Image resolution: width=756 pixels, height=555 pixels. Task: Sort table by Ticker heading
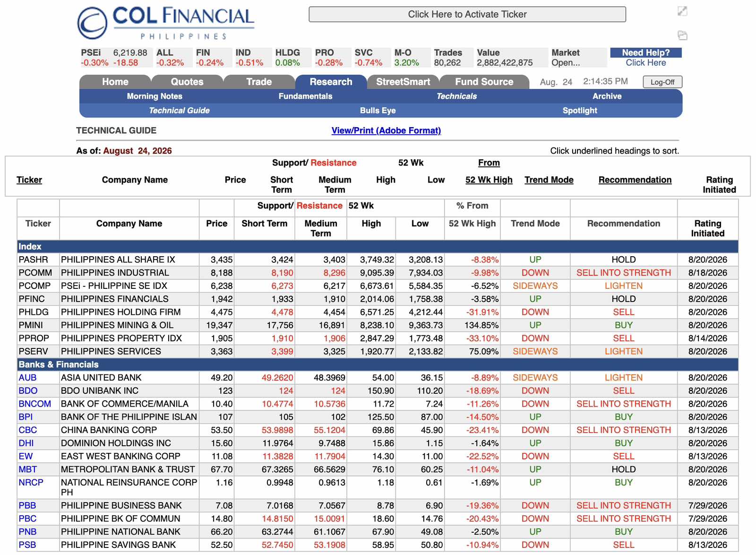coord(29,180)
